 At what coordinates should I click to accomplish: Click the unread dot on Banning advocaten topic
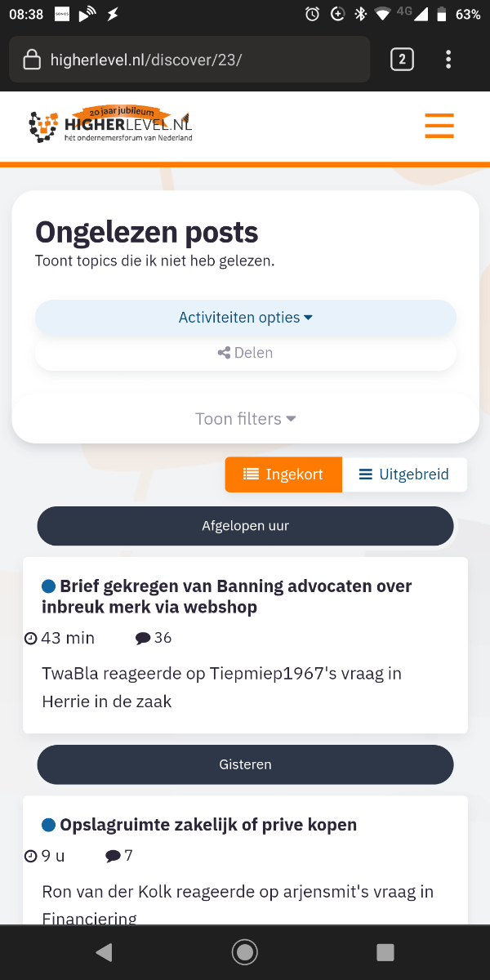click(x=49, y=586)
